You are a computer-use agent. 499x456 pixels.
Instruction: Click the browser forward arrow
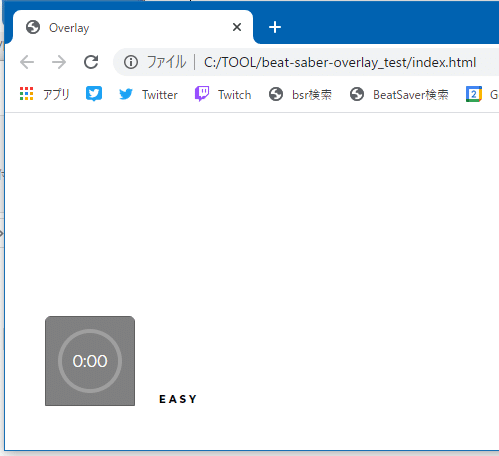click(59, 62)
